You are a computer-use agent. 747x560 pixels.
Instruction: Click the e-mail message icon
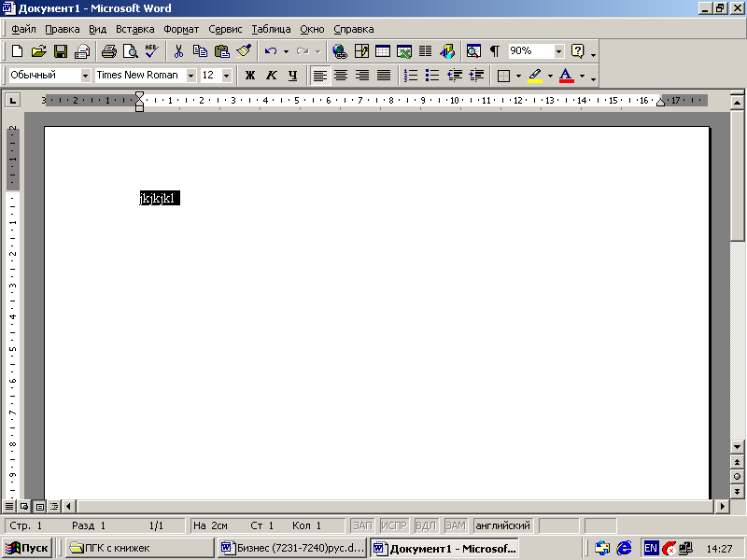[82, 51]
